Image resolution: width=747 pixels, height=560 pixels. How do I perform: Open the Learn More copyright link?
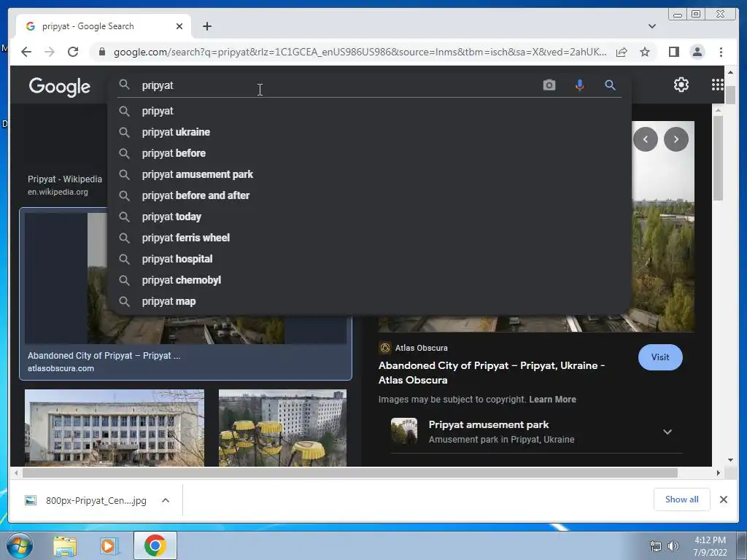(552, 400)
